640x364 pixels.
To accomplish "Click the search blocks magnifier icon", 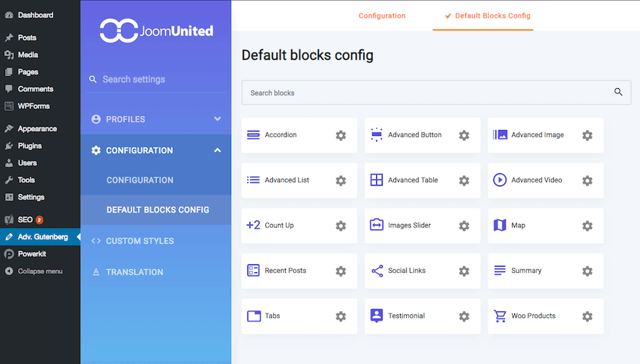I will [619, 92].
